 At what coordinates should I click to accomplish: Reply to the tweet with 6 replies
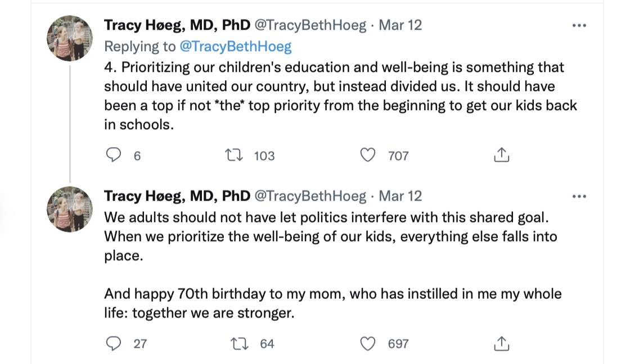pos(114,155)
